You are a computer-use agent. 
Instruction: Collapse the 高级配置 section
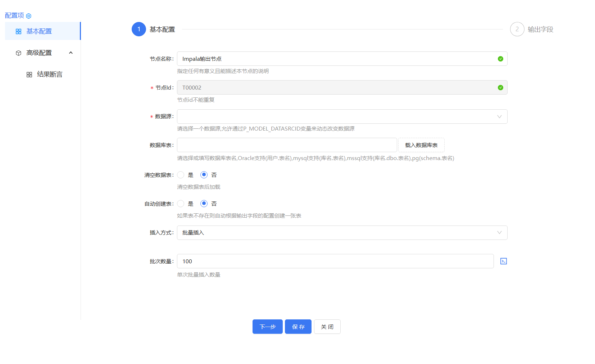pos(71,53)
